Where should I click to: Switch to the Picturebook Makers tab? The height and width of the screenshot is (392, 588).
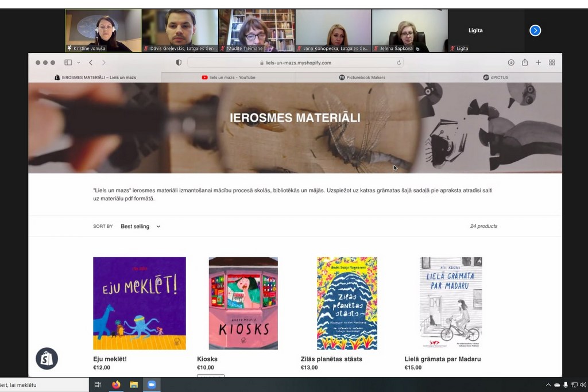tap(362, 77)
